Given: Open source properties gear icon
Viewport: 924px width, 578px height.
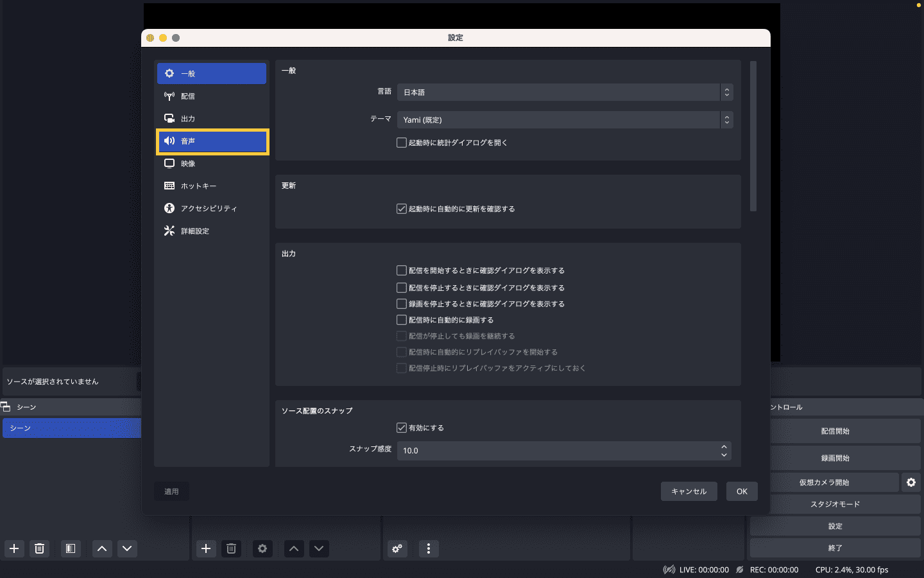Looking at the screenshot, I should pyautogui.click(x=262, y=548).
